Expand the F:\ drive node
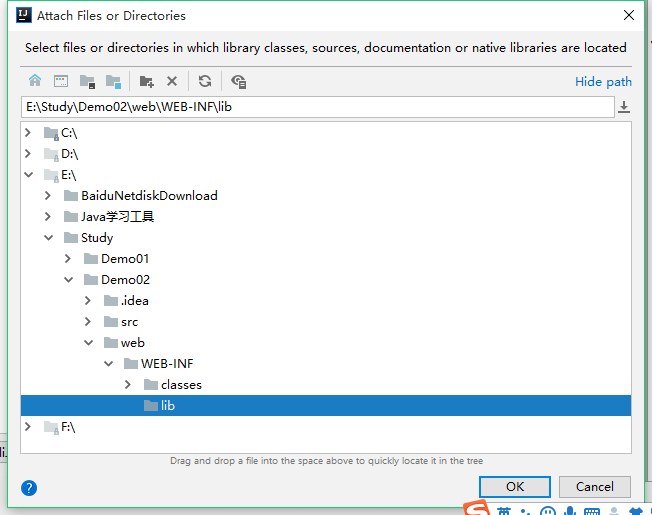 click(28, 426)
